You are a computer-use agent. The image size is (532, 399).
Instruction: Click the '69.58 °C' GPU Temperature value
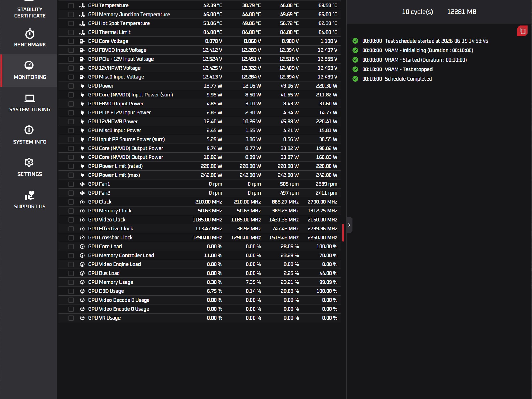[328, 5]
